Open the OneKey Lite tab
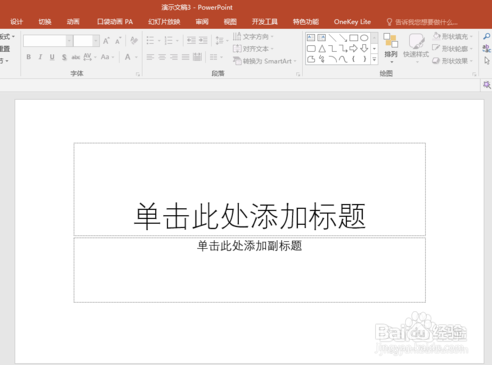The height and width of the screenshot is (365, 492). click(352, 22)
